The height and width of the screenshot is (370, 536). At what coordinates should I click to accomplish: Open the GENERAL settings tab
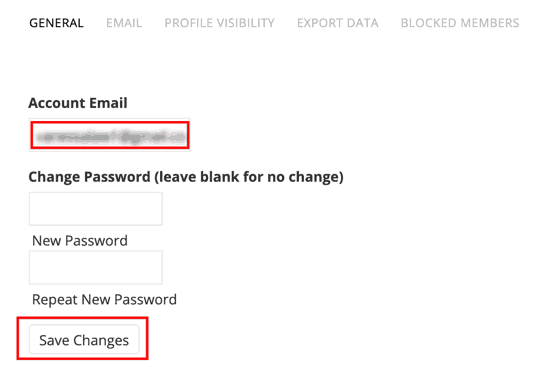(x=56, y=23)
